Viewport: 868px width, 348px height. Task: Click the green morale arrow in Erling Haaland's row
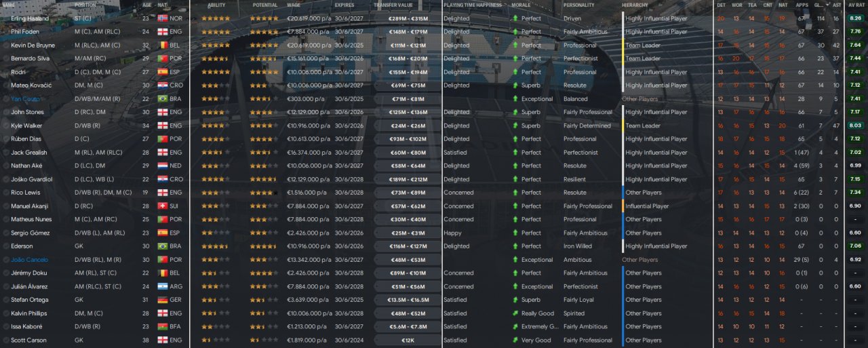tap(515, 18)
